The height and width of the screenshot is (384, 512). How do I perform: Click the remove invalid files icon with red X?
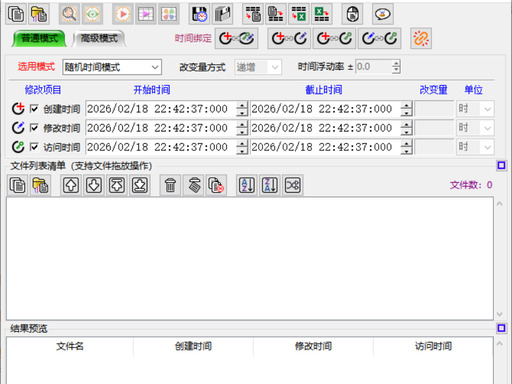216,185
